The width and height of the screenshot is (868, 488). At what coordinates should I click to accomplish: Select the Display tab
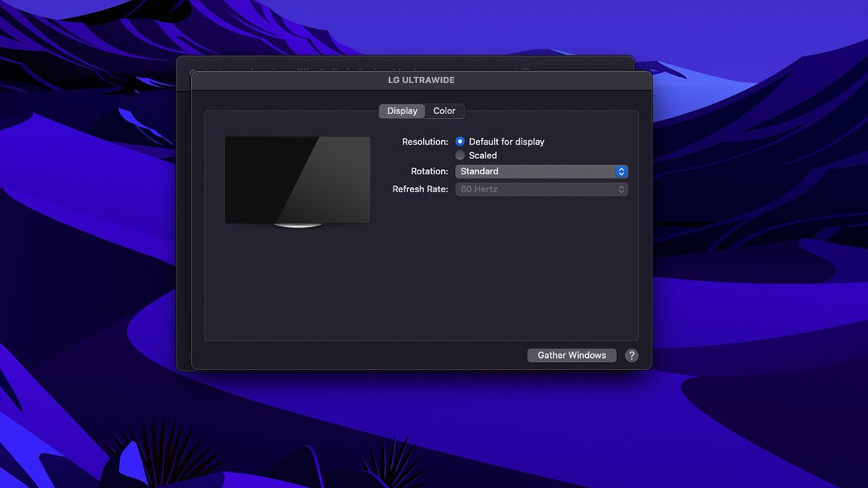pos(402,111)
